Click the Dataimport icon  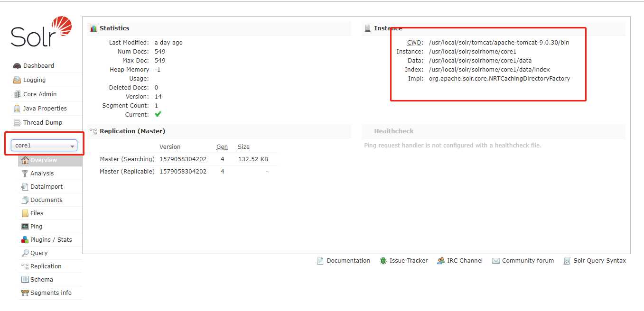click(x=25, y=187)
